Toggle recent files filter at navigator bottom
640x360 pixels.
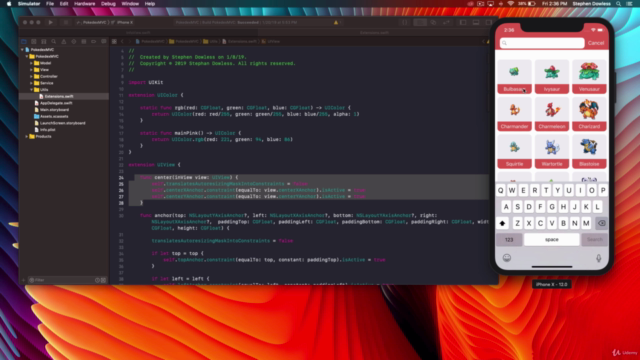click(97, 280)
